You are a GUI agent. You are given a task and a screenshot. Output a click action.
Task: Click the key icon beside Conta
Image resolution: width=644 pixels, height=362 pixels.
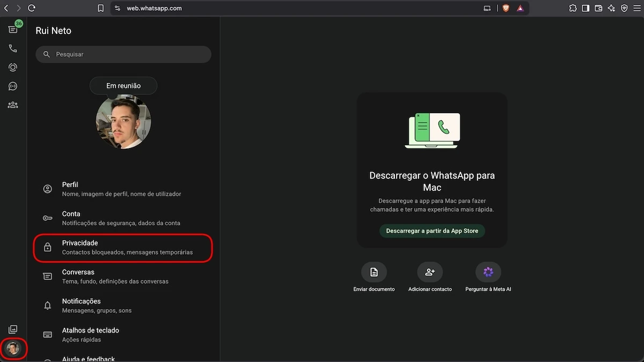(x=48, y=218)
